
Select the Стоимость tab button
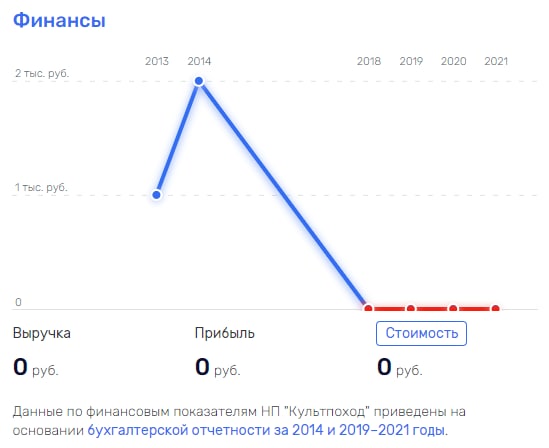pos(421,333)
